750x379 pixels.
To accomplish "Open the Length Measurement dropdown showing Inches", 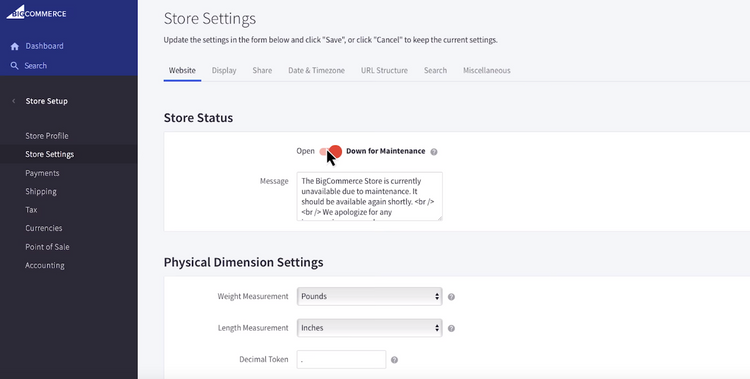I will coord(369,328).
